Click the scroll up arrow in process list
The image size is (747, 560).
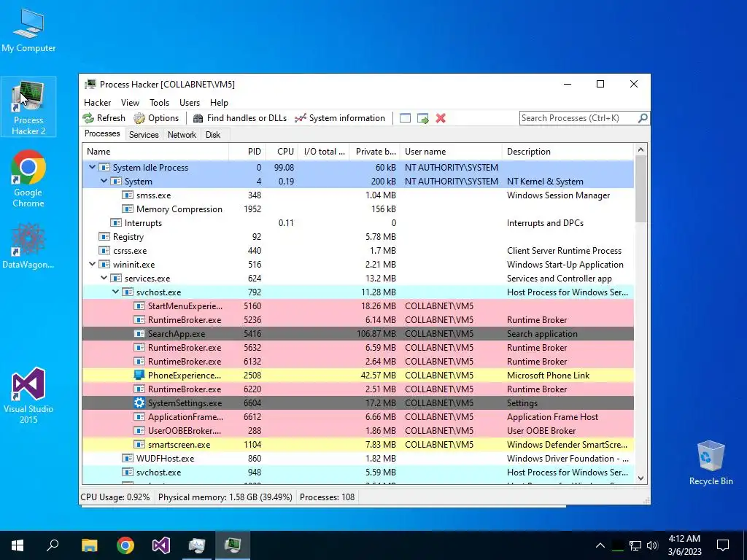tap(640, 149)
